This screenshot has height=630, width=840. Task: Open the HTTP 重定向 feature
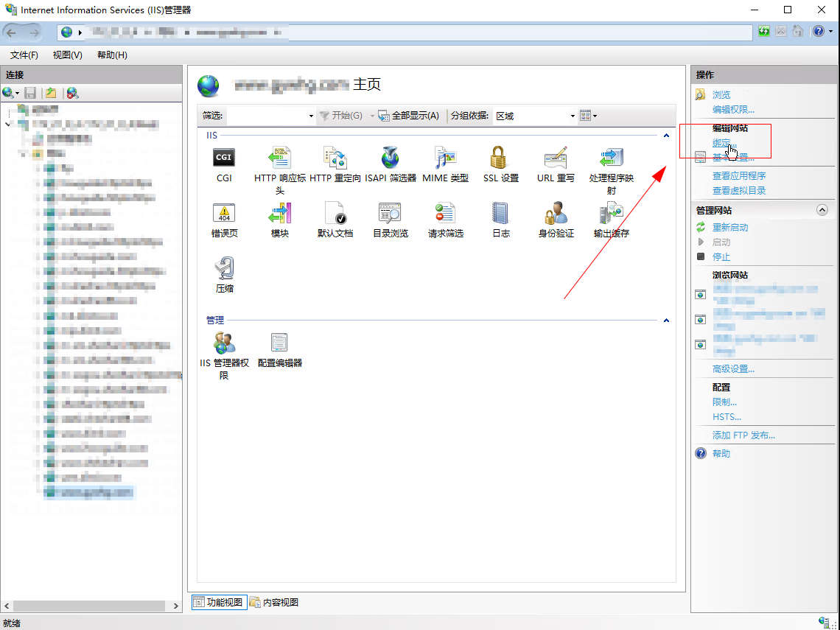(335, 164)
